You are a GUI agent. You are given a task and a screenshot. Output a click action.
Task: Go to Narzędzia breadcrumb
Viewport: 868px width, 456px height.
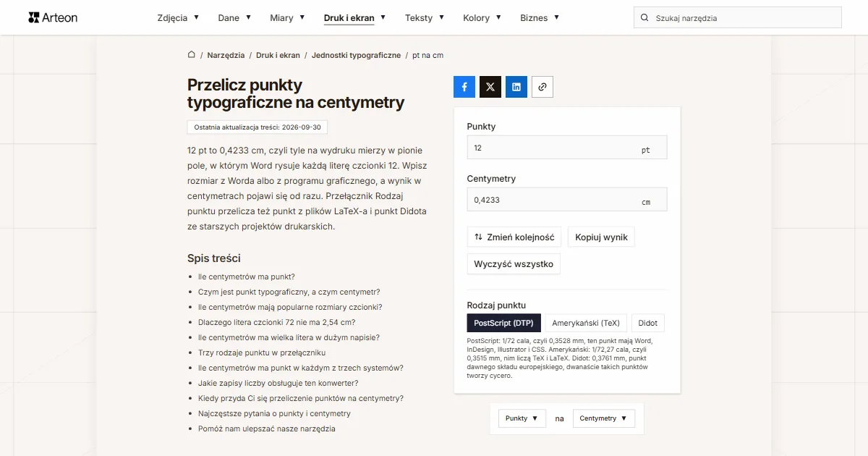(226, 55)
